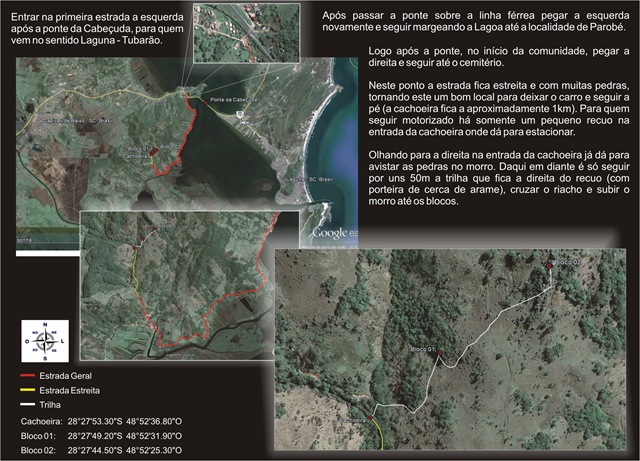Click the 'Bloco 02' label on trail map
The image size is (640, 461).
click(567, 262)
